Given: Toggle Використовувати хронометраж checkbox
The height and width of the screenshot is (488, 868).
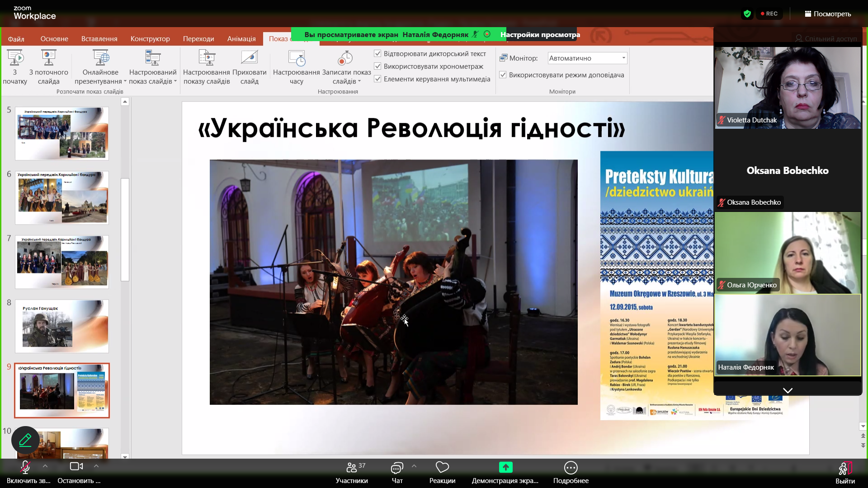Looking at the screenshot, I should 377,66.
